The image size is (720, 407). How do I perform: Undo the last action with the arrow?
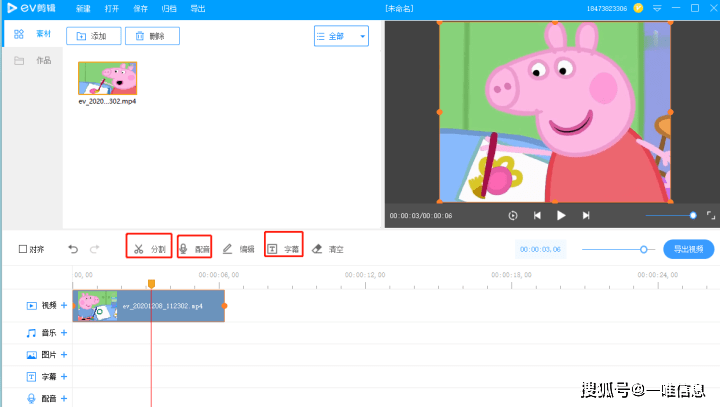click(73, 249)
